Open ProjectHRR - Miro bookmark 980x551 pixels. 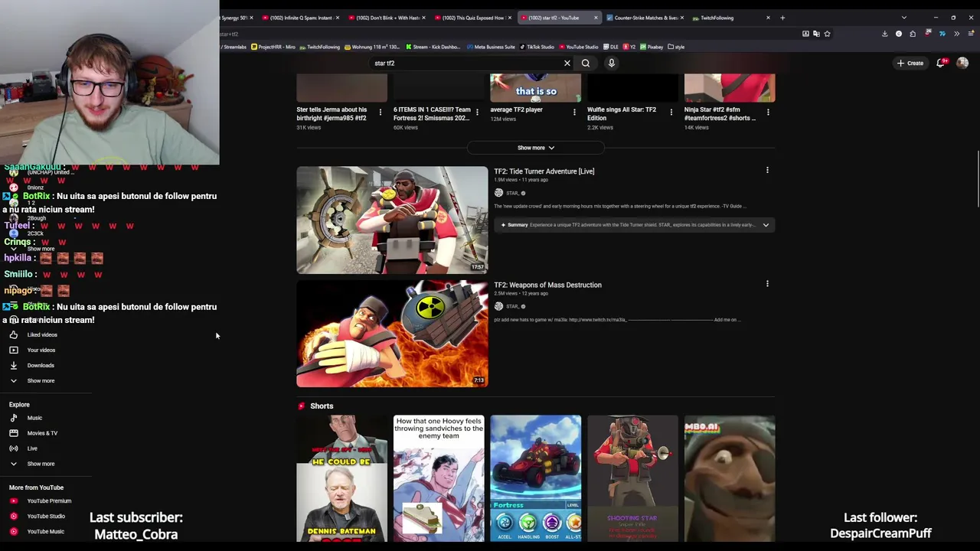tap(273, 47)
